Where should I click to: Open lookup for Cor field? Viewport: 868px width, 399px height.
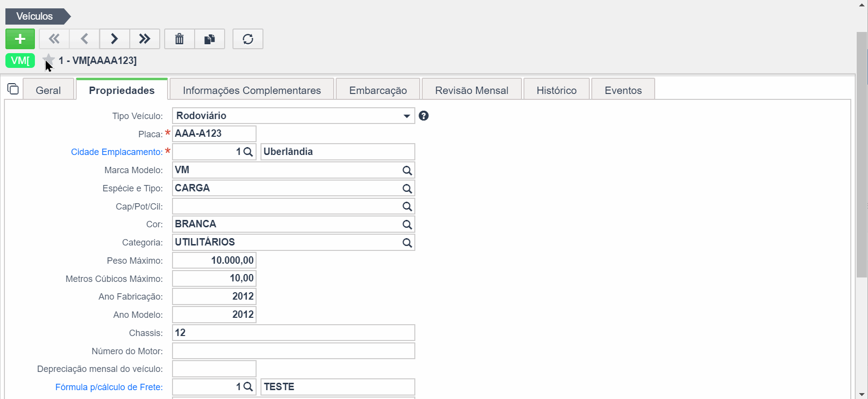click(407, 224)
